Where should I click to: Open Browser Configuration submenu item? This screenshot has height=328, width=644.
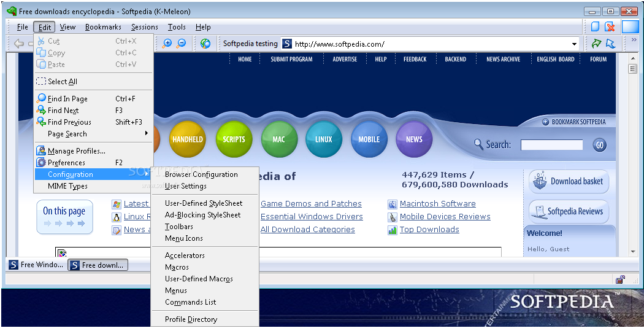(205, 174)
